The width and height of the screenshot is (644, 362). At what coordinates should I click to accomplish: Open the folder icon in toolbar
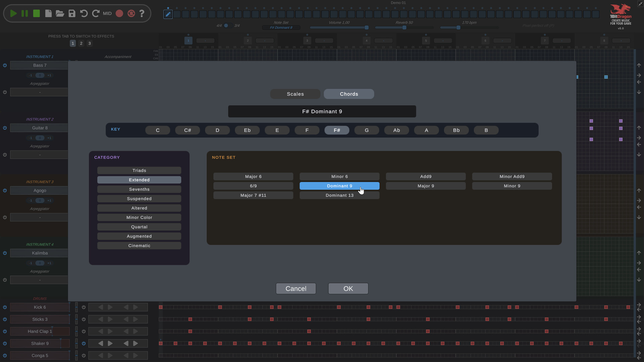60,13
